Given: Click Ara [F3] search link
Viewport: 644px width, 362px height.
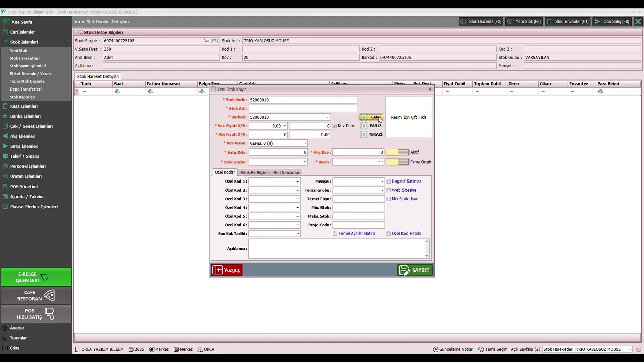Looking at the screenshot, I should coord(211,41).
